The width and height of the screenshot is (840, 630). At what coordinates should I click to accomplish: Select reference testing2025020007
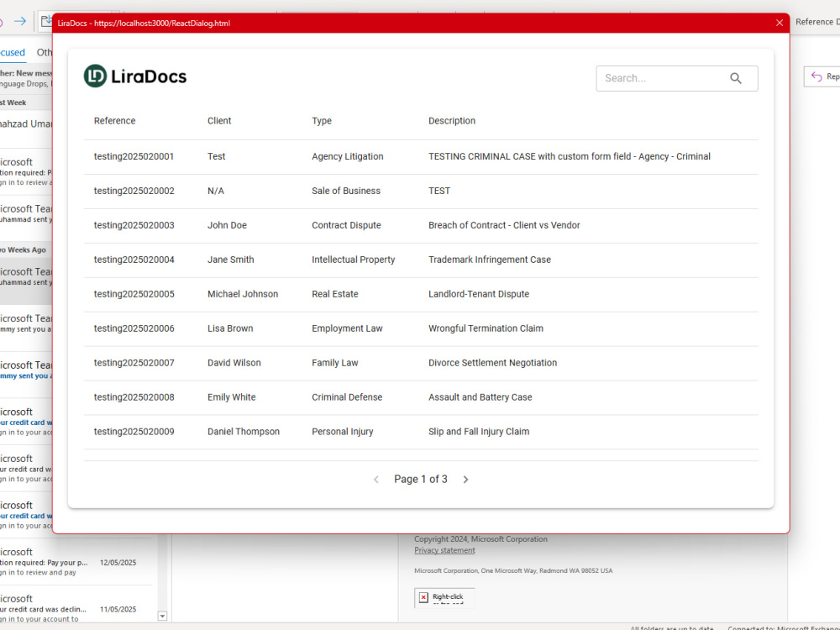[134, 363]
